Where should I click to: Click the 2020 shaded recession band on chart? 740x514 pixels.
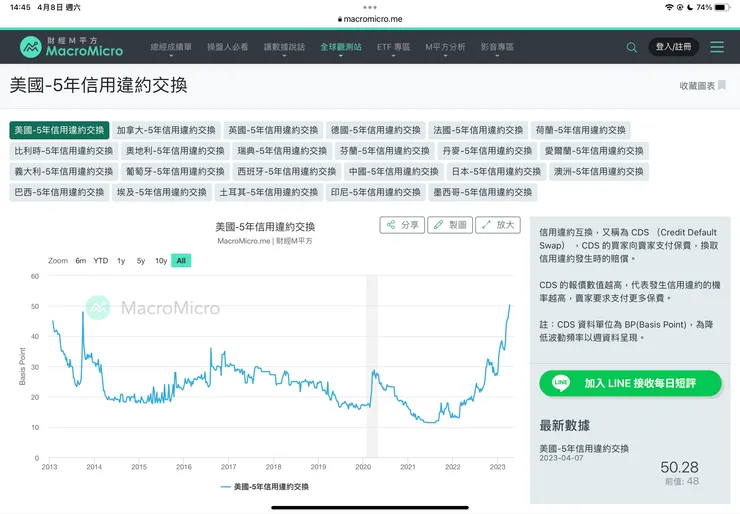click(372, 366)
